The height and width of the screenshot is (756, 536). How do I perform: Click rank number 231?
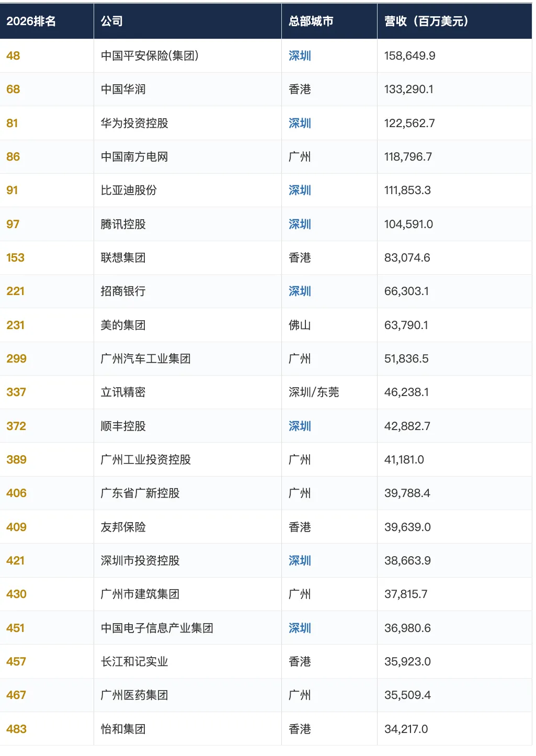click(x=16, y=325)
